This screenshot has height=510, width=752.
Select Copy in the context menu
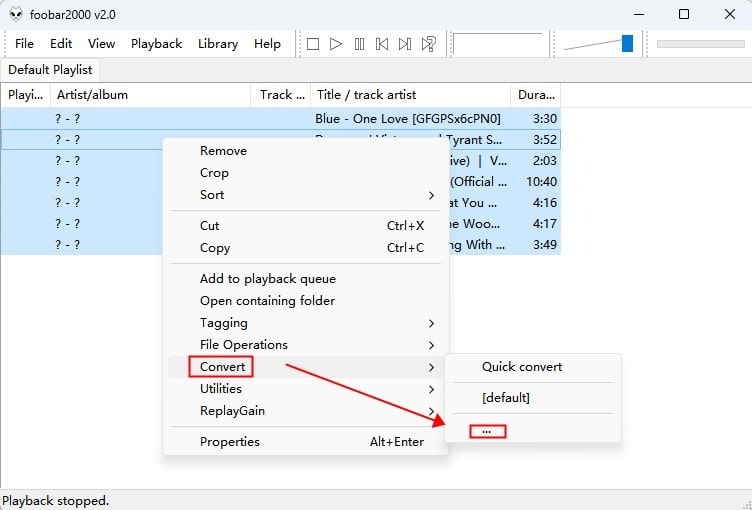pyautogui.click(x=305, y=248)
